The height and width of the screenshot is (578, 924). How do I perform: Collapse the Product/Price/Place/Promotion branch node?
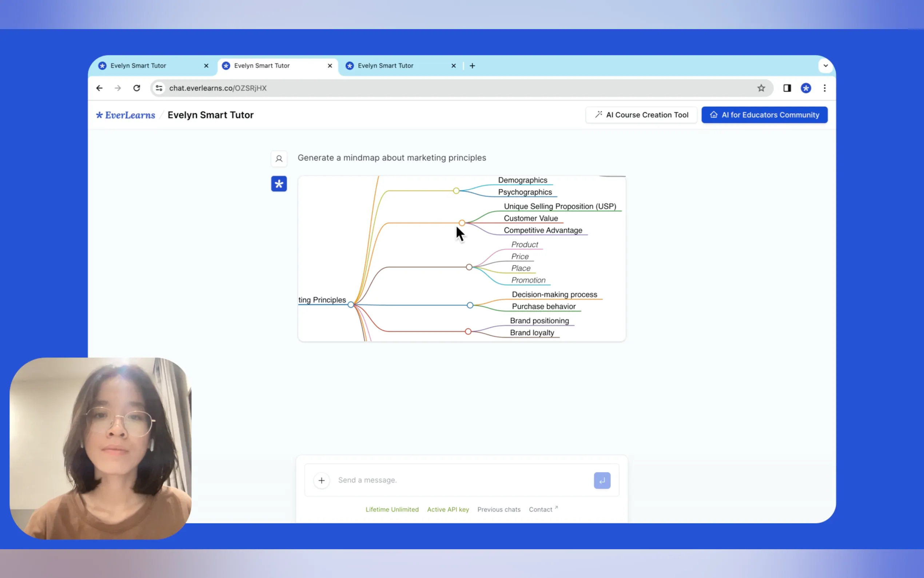[x=469, y=267]
